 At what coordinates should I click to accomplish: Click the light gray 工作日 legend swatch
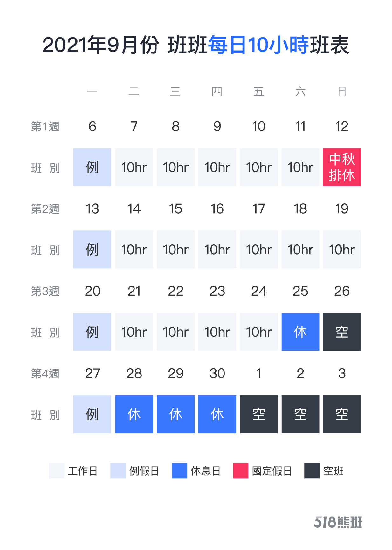[57, 471]
